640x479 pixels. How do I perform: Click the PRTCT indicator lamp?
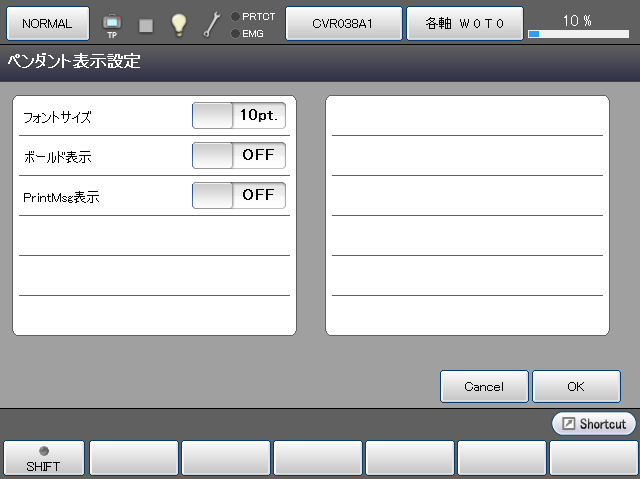(235, 17)
